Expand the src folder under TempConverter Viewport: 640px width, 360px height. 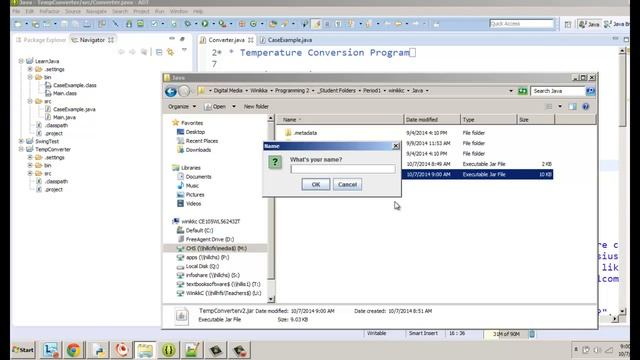click(x=30, y=173)
